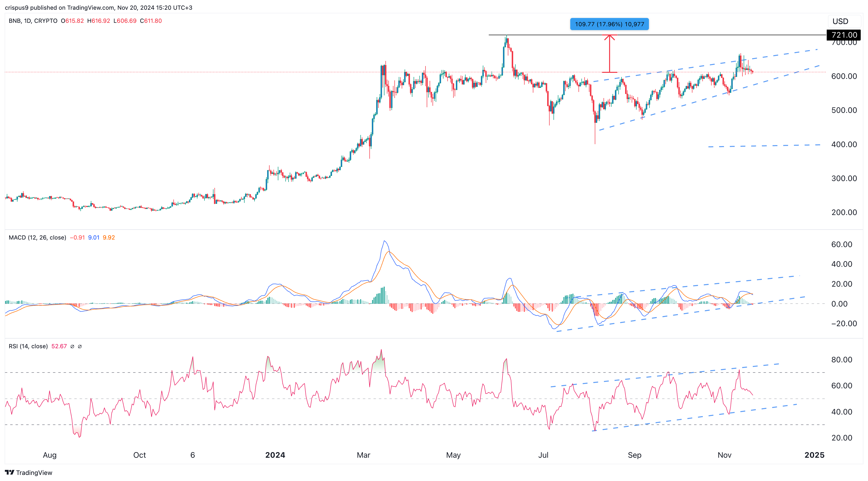Click the first RSI null-value symbol

[x=72, y=346]
